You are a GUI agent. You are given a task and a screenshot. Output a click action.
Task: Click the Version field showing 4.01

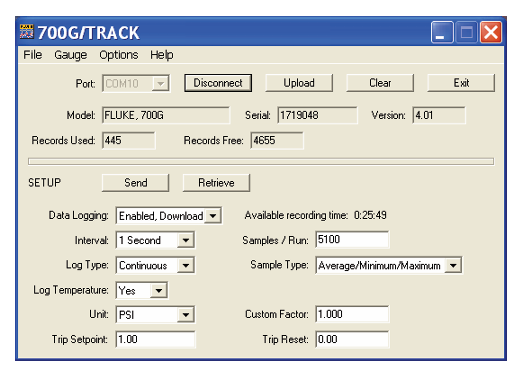pos(439,115)
